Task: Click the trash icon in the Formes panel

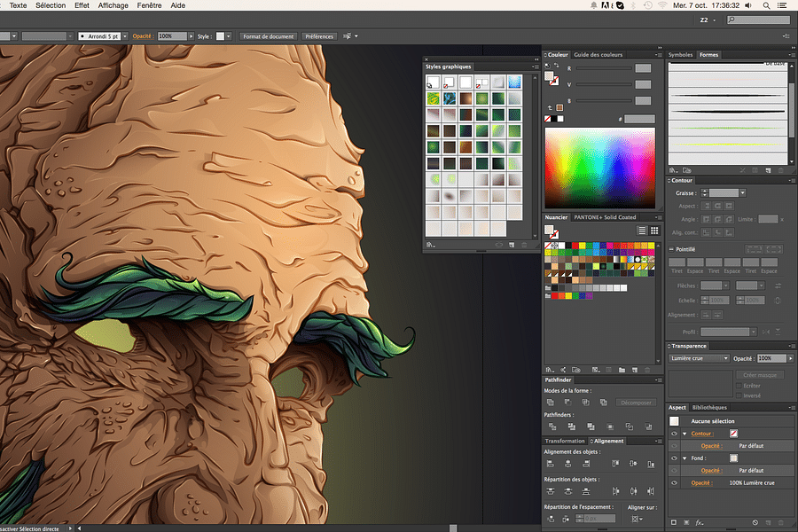Action: tap(781, 170)
